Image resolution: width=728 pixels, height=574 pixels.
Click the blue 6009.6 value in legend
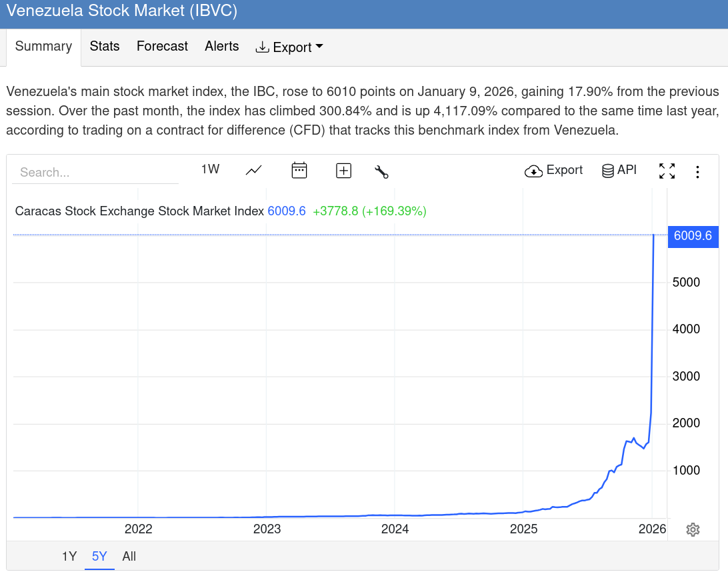287,211
